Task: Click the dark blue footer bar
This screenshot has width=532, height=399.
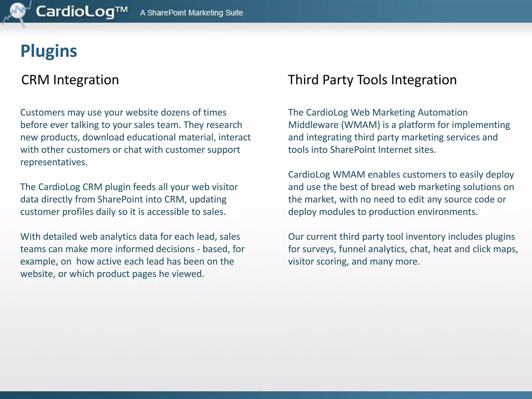Action: click(x=266, y=395)
